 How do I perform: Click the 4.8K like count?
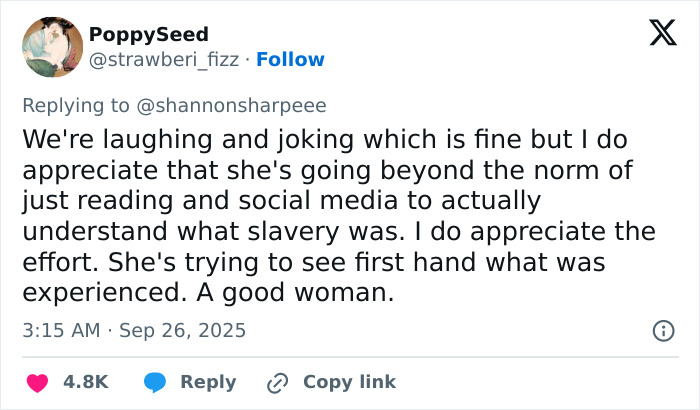[87, 382]
